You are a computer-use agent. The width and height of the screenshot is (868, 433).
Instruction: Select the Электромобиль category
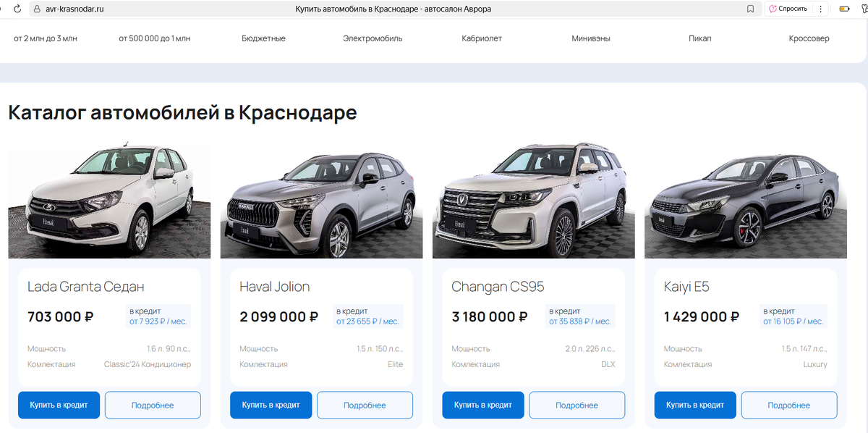click(x=373, y=38)
